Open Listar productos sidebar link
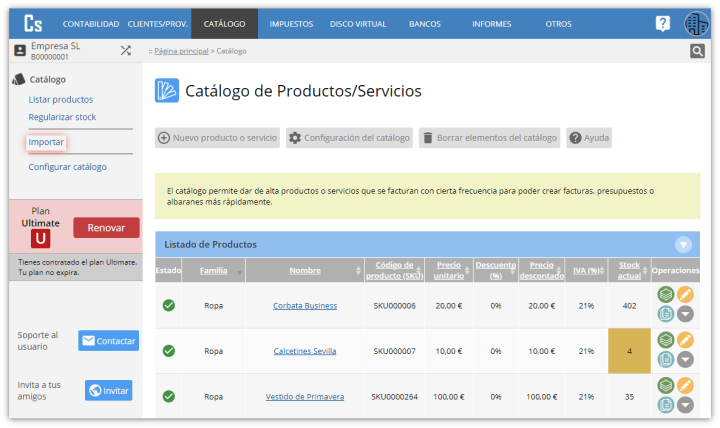The height and width of the screenshot is (428, 720). pyautogui.click(x=61, y=100)
